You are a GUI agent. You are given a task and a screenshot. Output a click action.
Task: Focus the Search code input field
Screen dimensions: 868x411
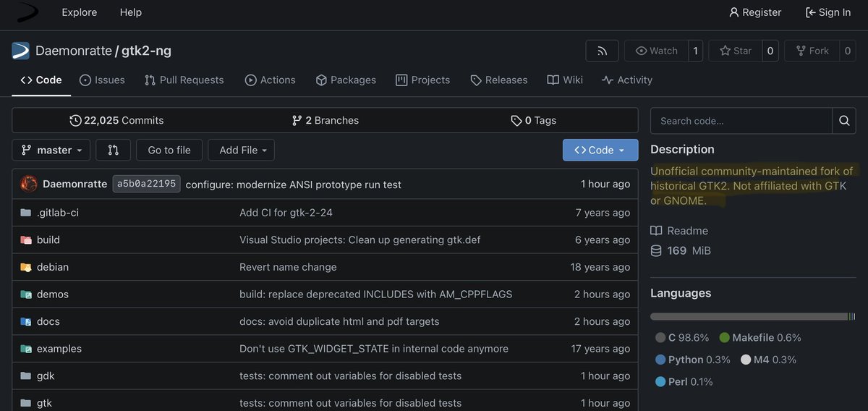point(741,120)
